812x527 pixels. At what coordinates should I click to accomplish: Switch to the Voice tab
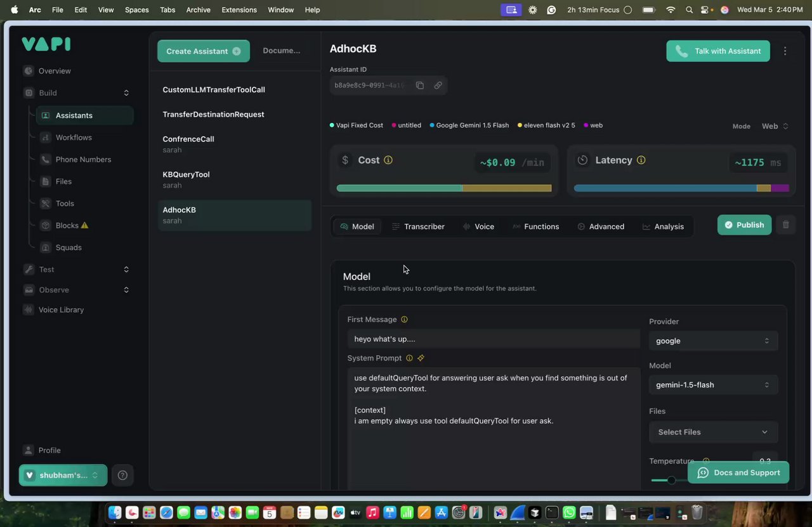point(478,226)
